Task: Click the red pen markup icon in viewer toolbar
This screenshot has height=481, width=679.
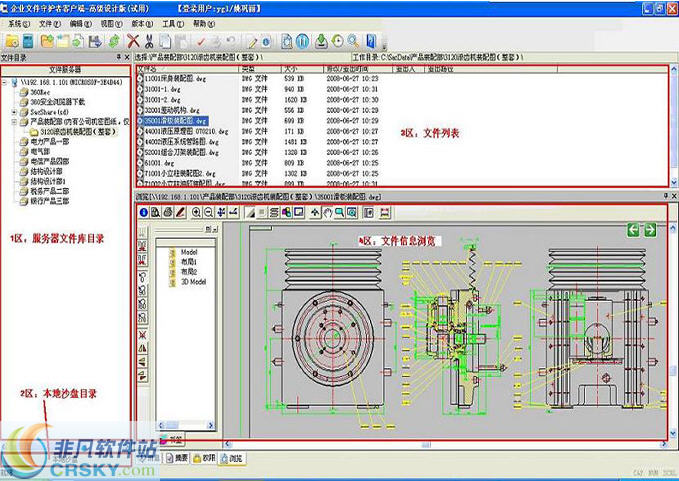Action: (180, 212)
